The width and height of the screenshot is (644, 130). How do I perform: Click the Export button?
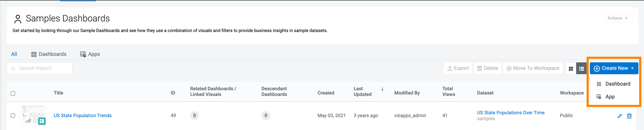[458, 68]
